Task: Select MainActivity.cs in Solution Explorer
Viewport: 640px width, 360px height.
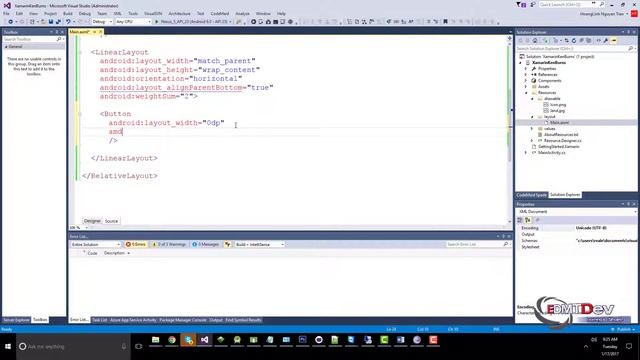Action: (x=551, y=152)
